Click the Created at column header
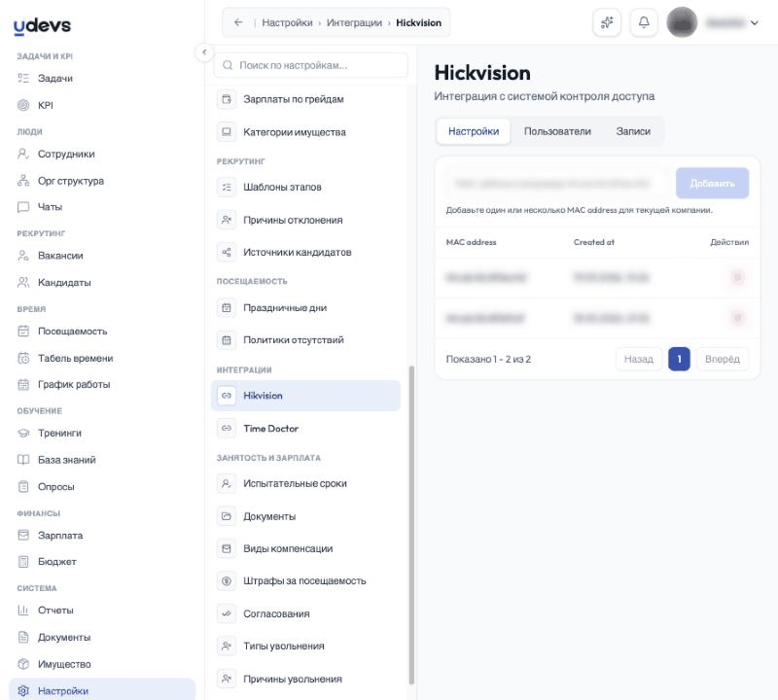Image resolution: width=778 pixels, height=700 pixels. tap(593, 242)
